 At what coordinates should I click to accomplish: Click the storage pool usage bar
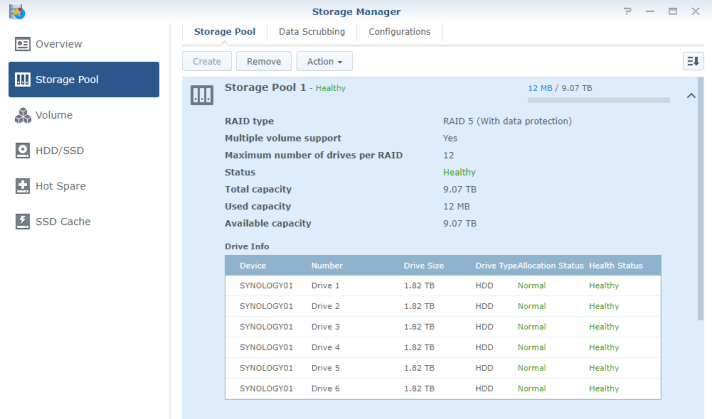[x=598, y=100]
